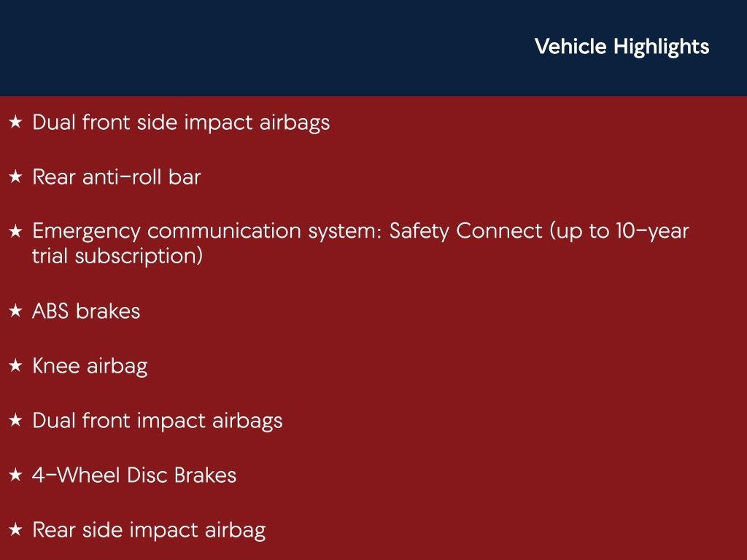747x560 pixels.
Task: Click the 4-Wheel Disc Brakes text
Action: 134,475
